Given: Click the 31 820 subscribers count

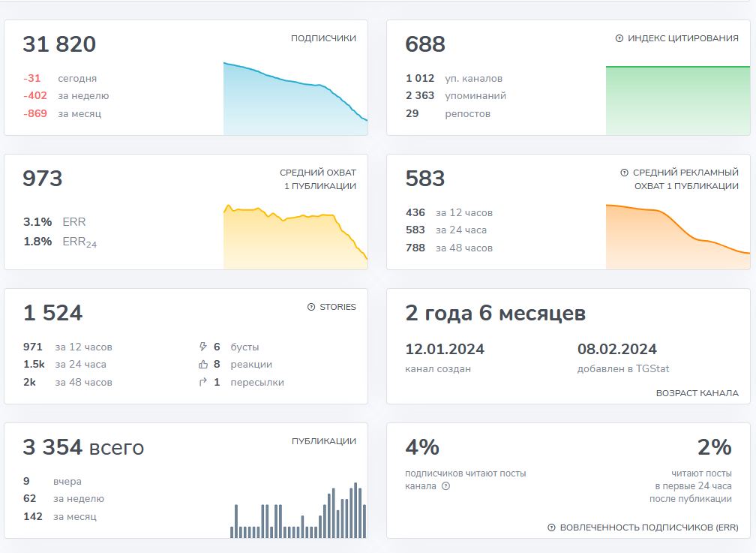Looking at the screenshot, I should 59,44.
